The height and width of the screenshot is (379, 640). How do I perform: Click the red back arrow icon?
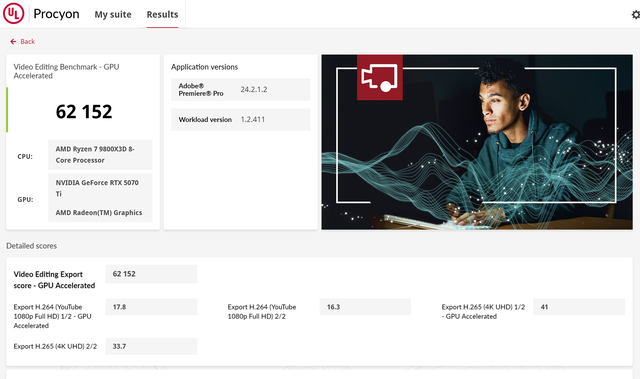[x=13, y=42]
